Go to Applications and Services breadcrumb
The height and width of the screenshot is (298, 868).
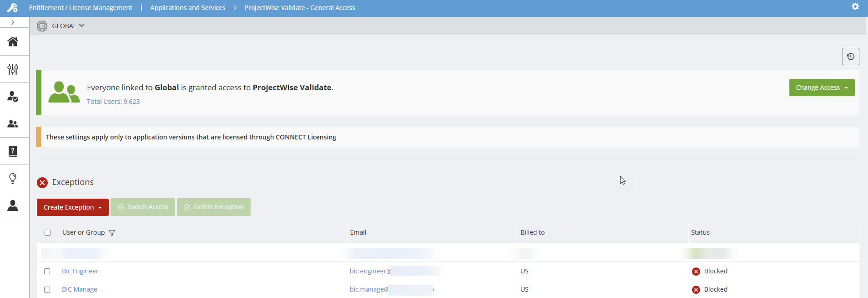188,8
